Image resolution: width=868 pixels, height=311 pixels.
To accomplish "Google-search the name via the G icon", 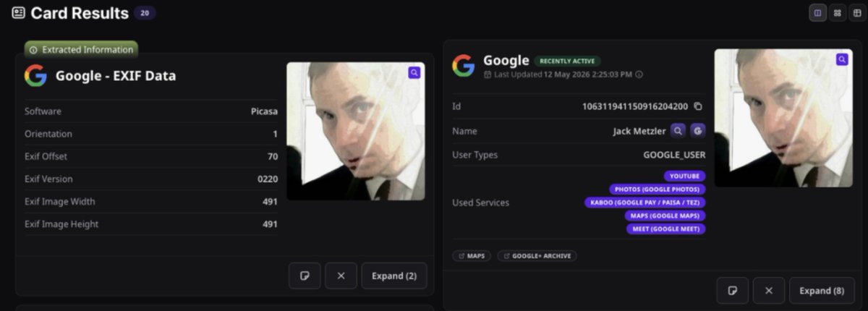I will point(698,130).
